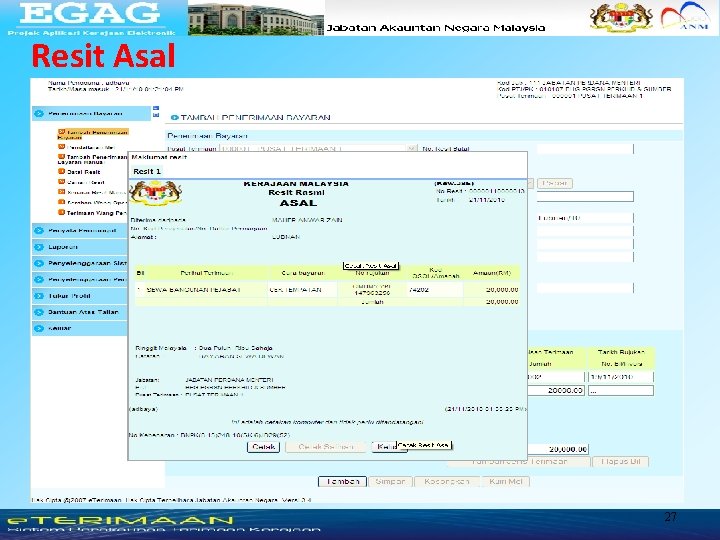
Task: Click the Tambah button below the form
Action: (342, 481)
